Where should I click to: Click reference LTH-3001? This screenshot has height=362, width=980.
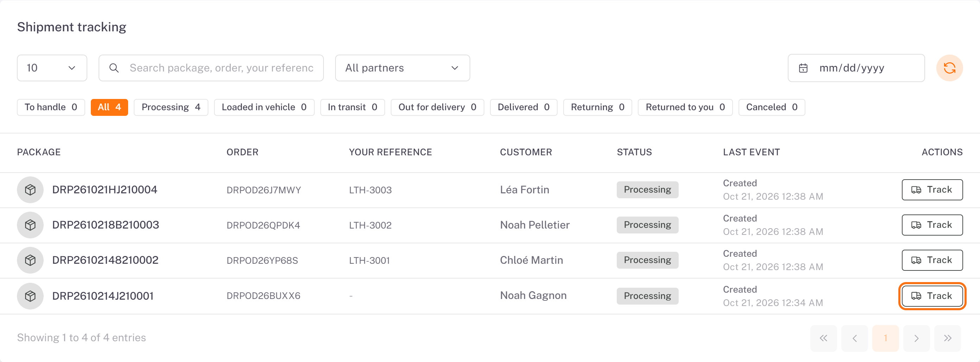click(x=369, y=260)
